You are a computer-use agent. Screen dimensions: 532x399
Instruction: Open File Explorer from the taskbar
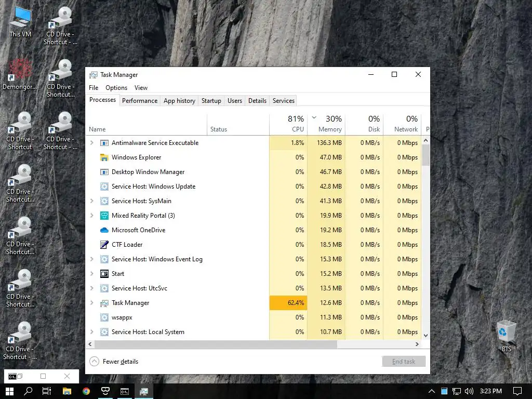click(67, 391)
